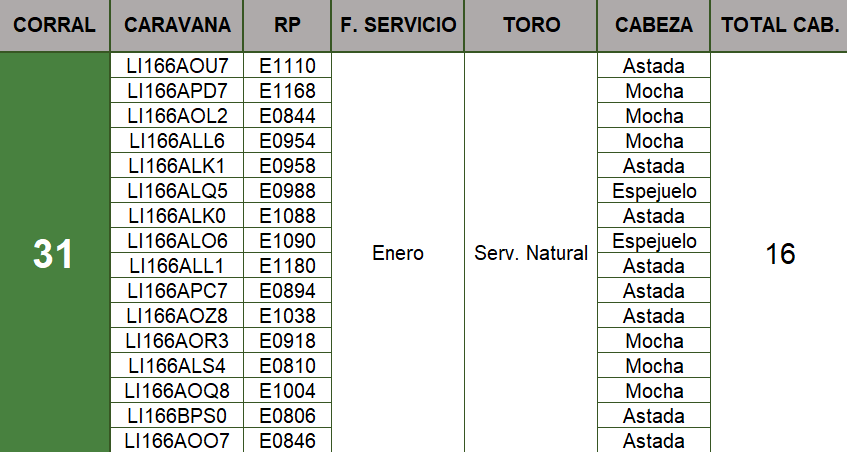The height and width of the screenshot is (452, 847).
Task: Select the CARAVANA column header
Action: (x=178, y=25)
